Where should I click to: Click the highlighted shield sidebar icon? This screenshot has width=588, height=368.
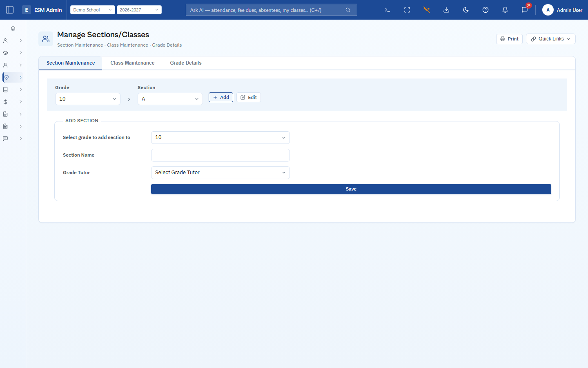point(6,77)
